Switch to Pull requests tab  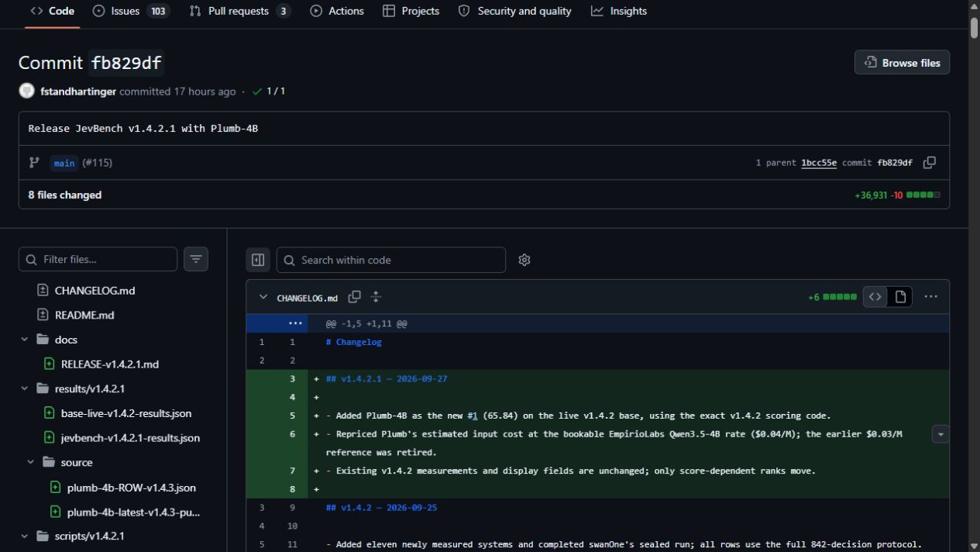click(x=239, y=11)
